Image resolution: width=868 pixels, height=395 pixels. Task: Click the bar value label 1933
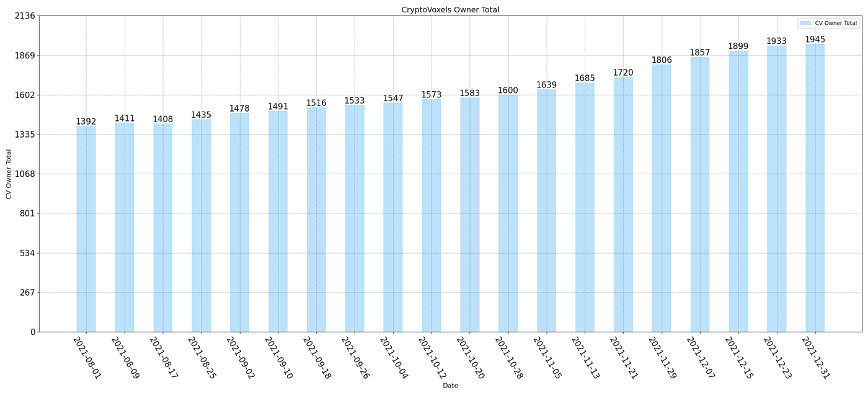[776, 42]
